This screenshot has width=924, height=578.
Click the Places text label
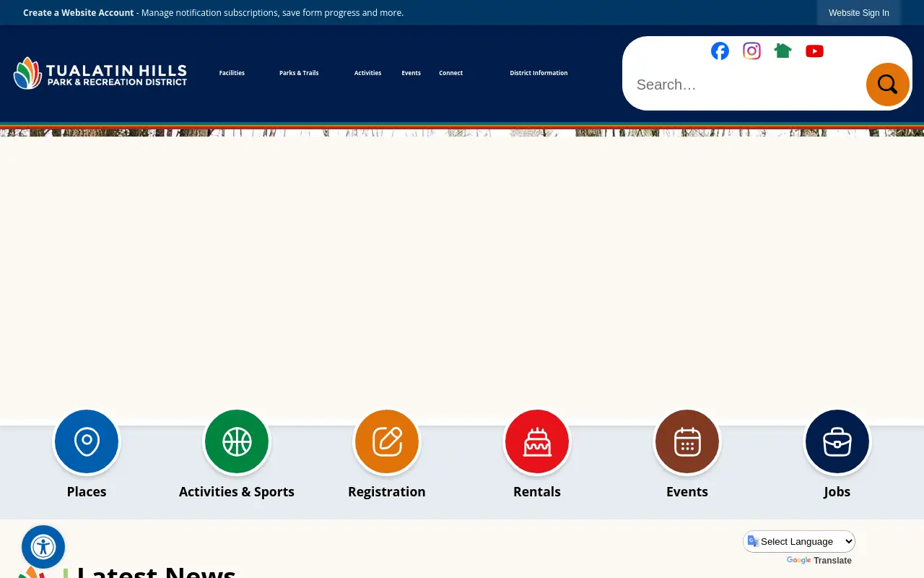87,491
